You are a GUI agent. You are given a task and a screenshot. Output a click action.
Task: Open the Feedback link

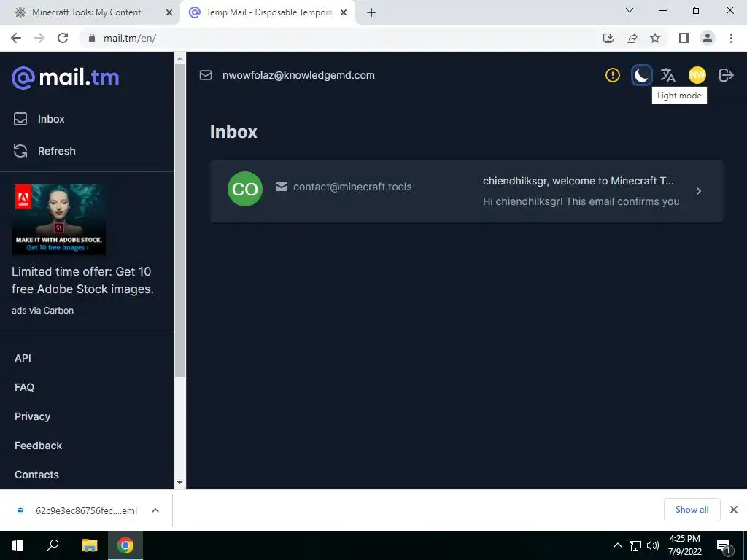38,446
